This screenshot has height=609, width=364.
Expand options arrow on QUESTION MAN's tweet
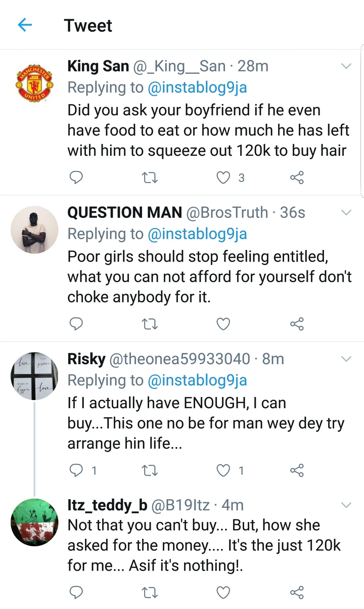346,212
